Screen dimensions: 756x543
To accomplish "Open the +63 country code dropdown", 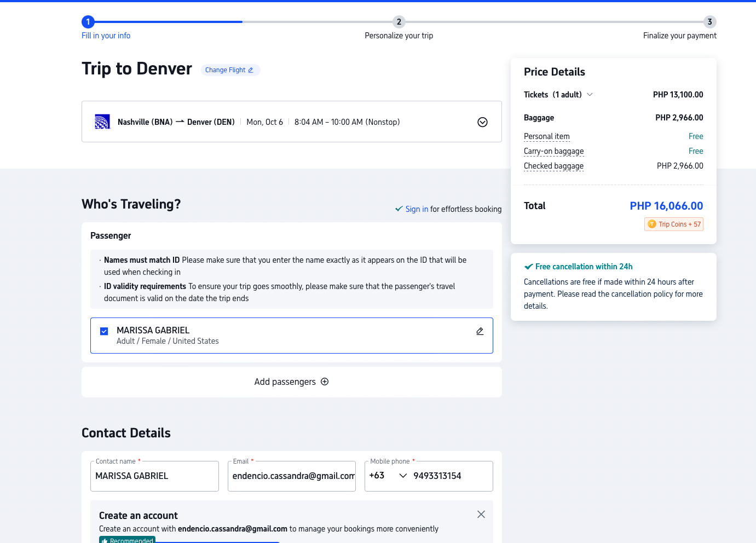I will click(x=388, y=476).
